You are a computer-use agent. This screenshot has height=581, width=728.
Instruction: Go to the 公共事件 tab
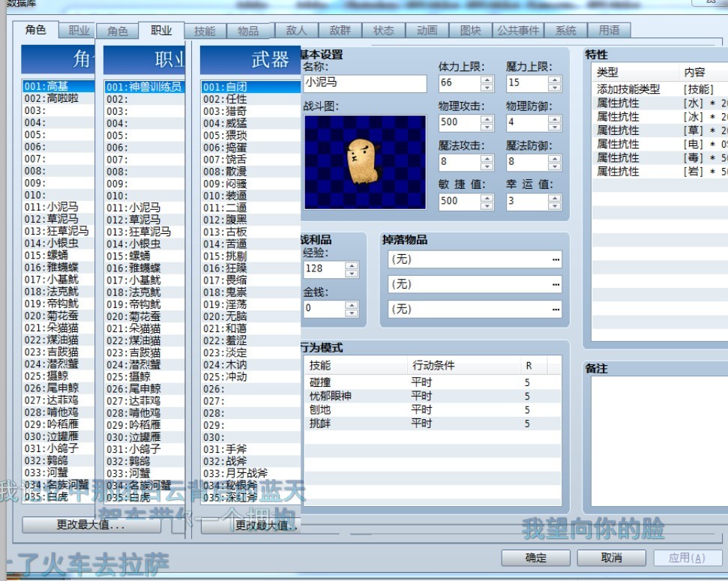pos(518,30)
